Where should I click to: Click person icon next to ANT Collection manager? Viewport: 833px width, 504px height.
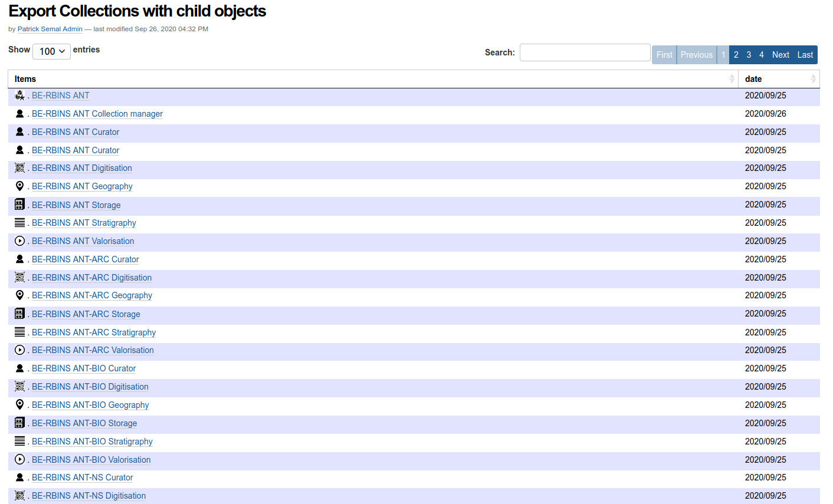click(x=19, y=114)
